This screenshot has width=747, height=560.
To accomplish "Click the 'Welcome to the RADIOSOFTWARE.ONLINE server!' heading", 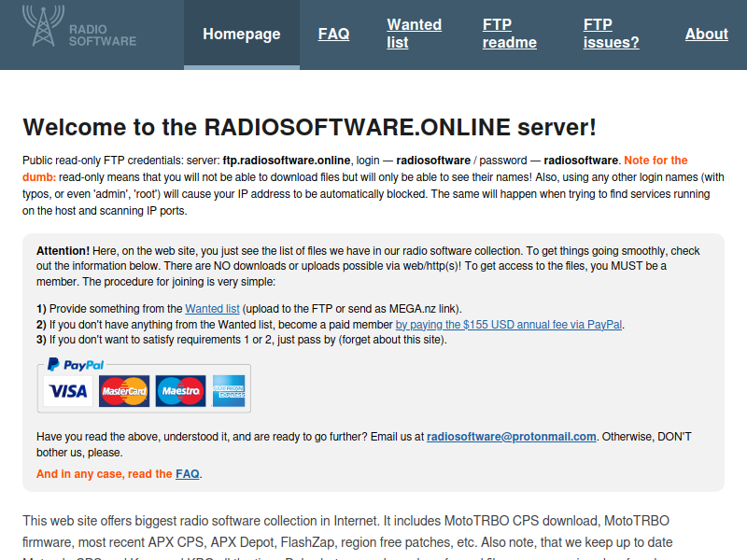I will click(x=309, y=127).
